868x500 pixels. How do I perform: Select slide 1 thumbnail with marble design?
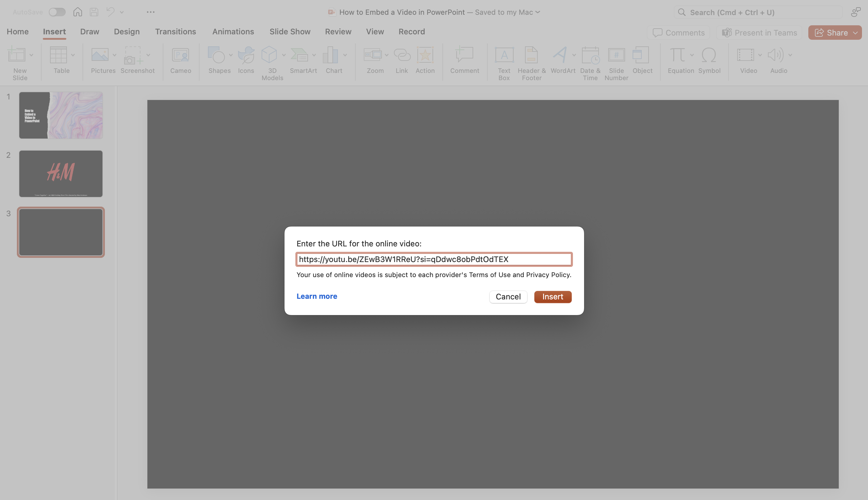coord(61,115)
